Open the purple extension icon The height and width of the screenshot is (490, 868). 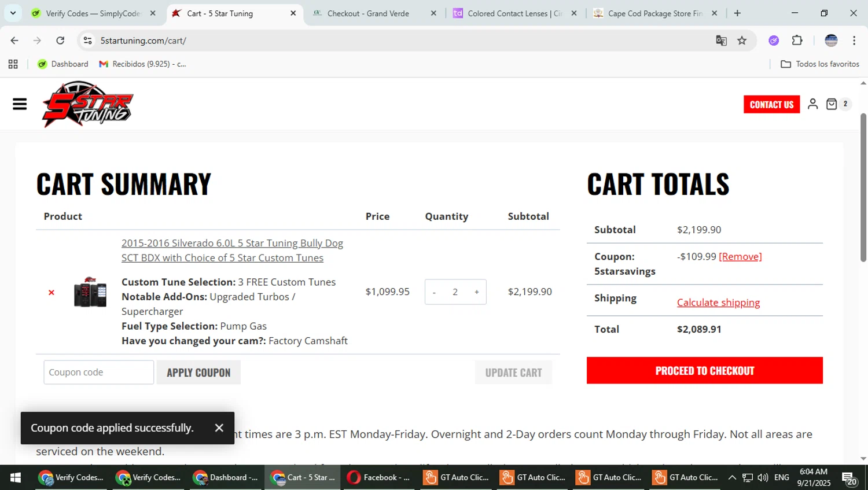[774, 40]
